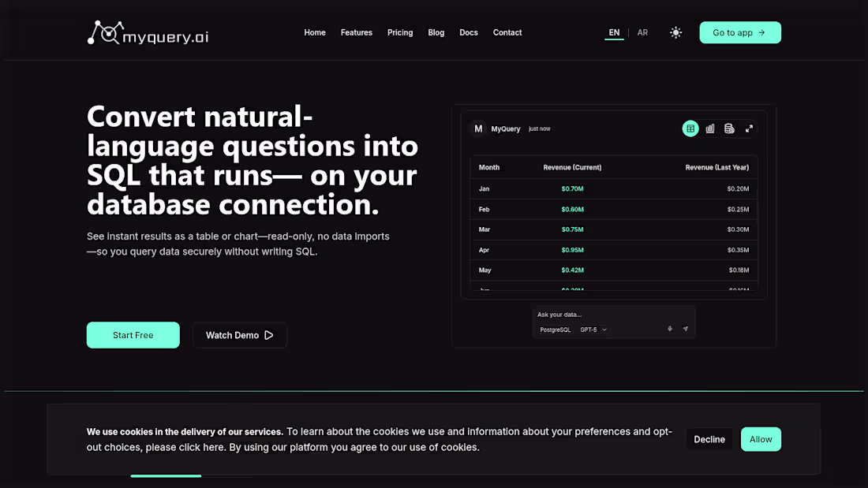Select the EN language option
Viewport: 868px width, 488px height.
(614, 32)
